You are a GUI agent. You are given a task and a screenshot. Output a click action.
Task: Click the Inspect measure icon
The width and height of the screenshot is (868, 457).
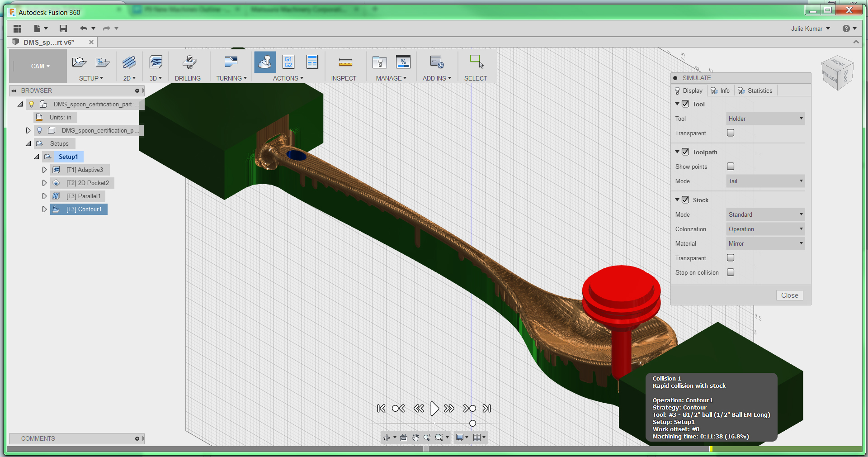coord(345,62)
